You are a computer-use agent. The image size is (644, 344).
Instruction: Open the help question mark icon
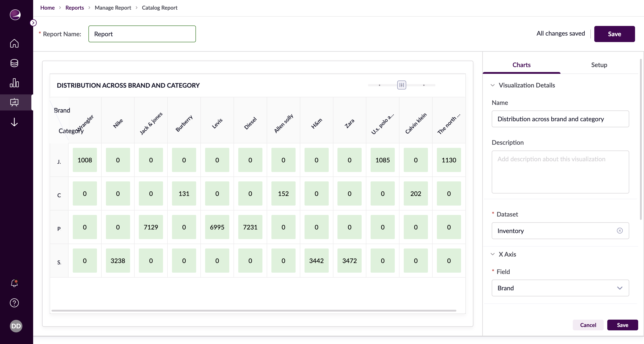14,303
